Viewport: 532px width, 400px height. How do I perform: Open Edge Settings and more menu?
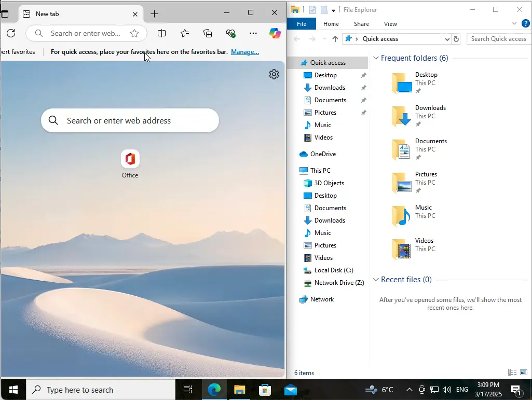(253, 33)
